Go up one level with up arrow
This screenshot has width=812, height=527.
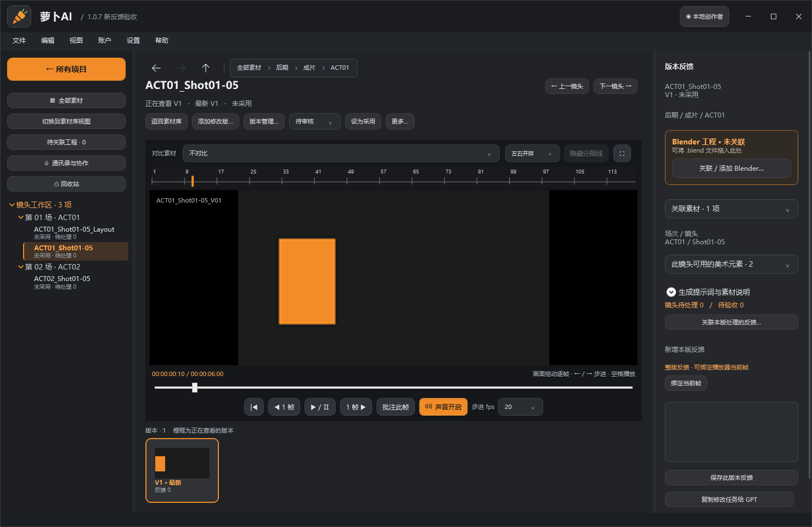[206, 68]
